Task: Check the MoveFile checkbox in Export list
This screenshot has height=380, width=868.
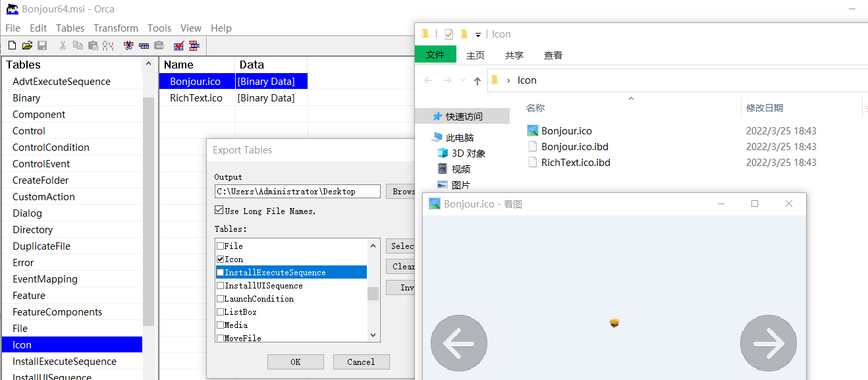Action: coord(220,338)
